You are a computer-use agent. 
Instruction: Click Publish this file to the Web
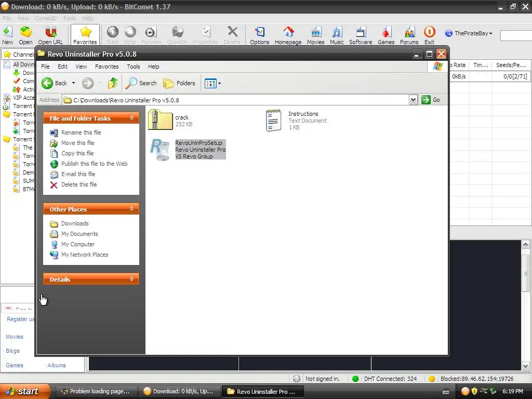click(x=95, y=164)
